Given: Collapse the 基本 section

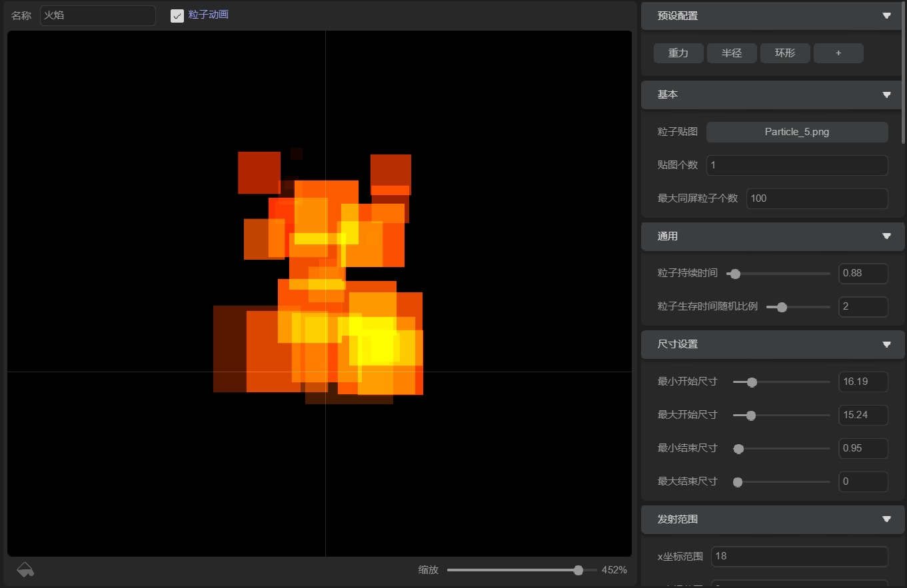Looking at the screenshot, I should point(886,95).
